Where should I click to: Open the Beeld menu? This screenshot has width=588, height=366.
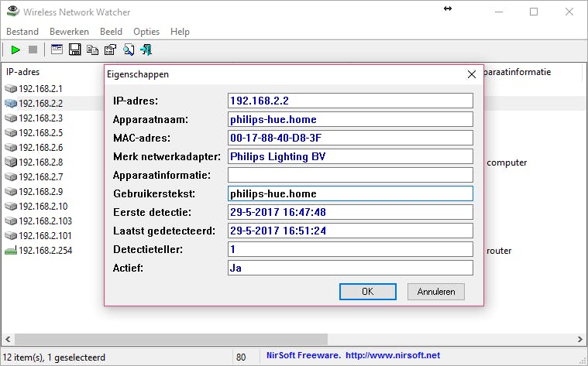(111, 32)
